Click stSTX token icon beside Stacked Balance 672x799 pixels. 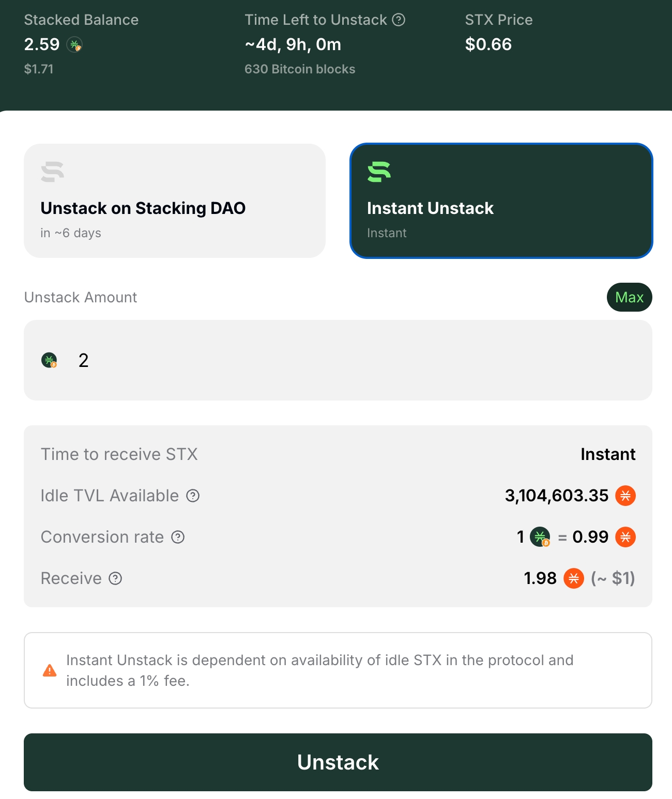click(75, 45)
